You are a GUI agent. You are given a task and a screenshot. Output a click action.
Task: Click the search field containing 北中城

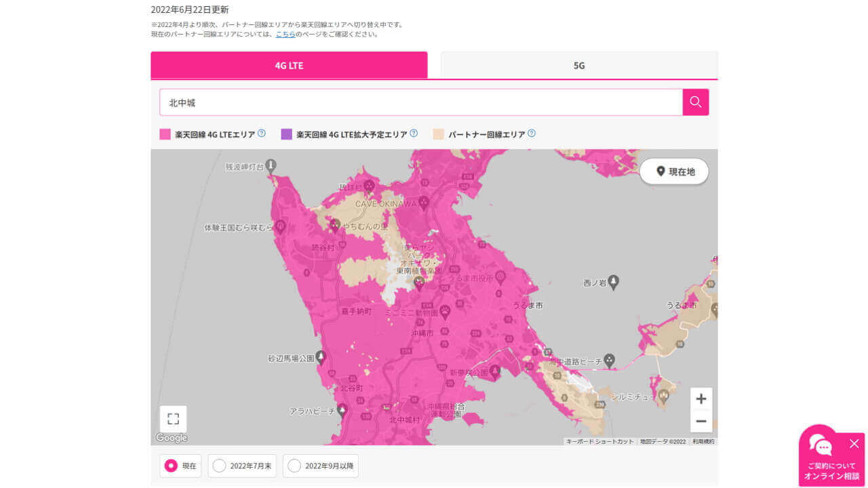pos(420,102)
